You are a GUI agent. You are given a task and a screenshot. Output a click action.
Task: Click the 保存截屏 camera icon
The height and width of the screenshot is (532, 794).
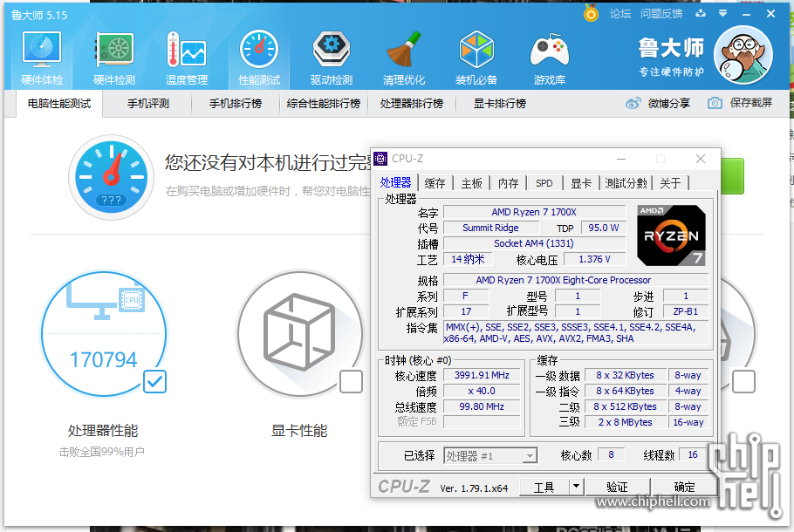pyautogui.click(x=715, y=103)
